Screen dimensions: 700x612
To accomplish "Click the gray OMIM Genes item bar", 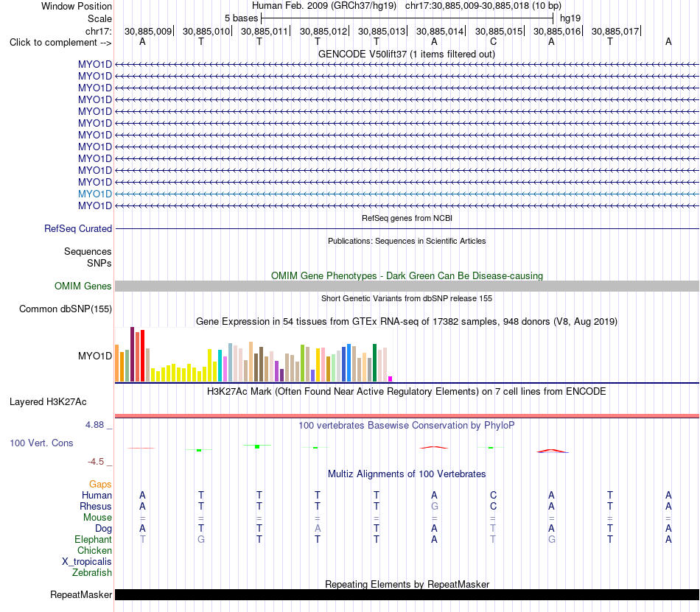I will (407, 286).
